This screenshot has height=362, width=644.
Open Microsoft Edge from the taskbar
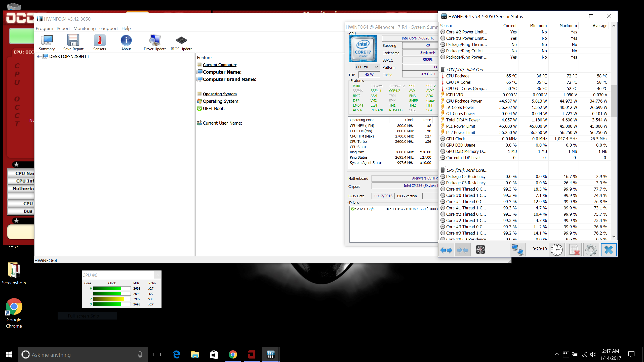tap(177, 354)
